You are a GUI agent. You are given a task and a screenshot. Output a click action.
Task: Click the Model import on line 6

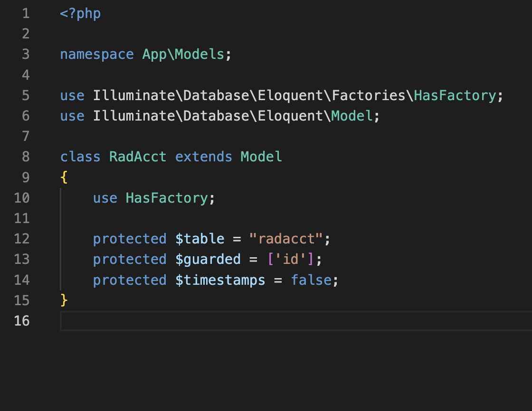tap(351, 115)
